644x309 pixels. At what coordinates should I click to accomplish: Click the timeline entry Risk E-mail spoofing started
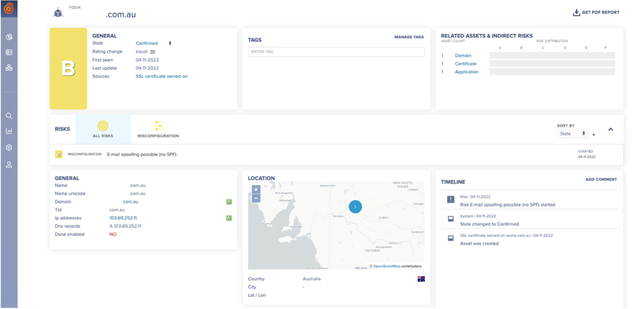tap(508, 205)
